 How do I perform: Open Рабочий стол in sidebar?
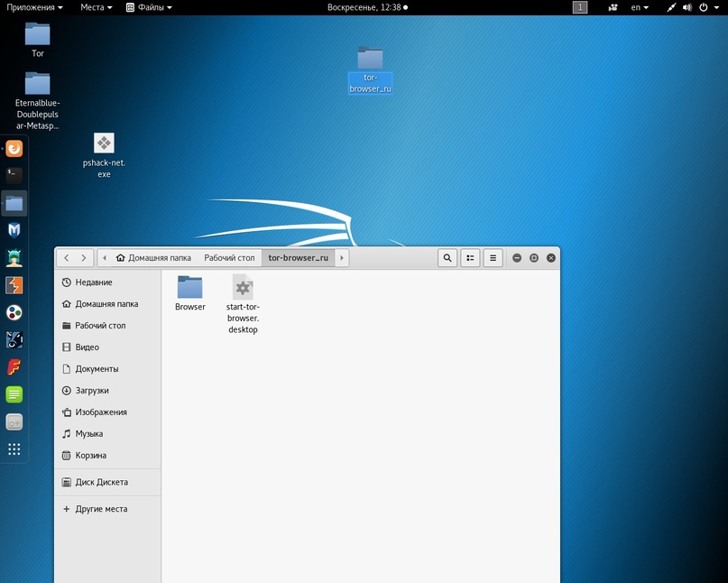coord(107,326)
